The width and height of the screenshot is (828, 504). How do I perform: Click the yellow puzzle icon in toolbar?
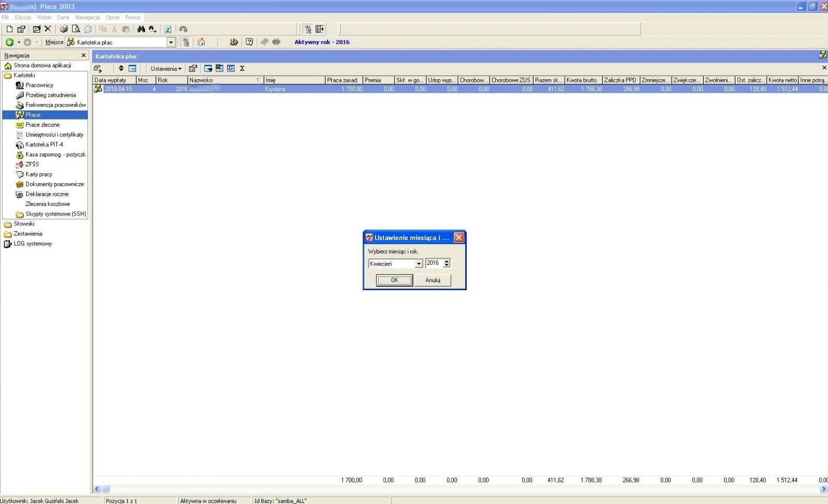pyautogui.click(x=234, y=42)
